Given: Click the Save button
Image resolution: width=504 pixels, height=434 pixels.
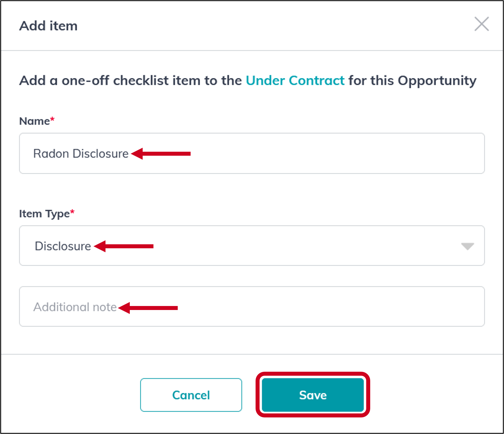Looking at the screenshot, I should [x=312, y=395].
